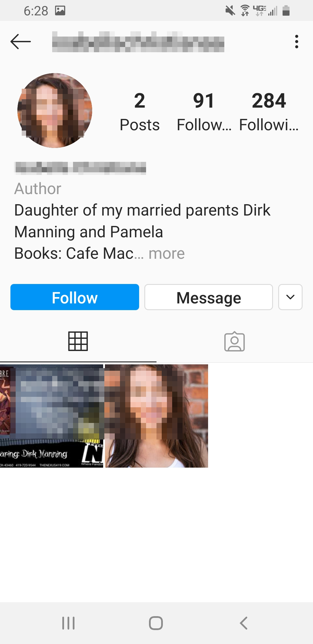Viewport: 313px width, 644px height.
Task: View the 91 followers list
Action: [x=204, y=112]
